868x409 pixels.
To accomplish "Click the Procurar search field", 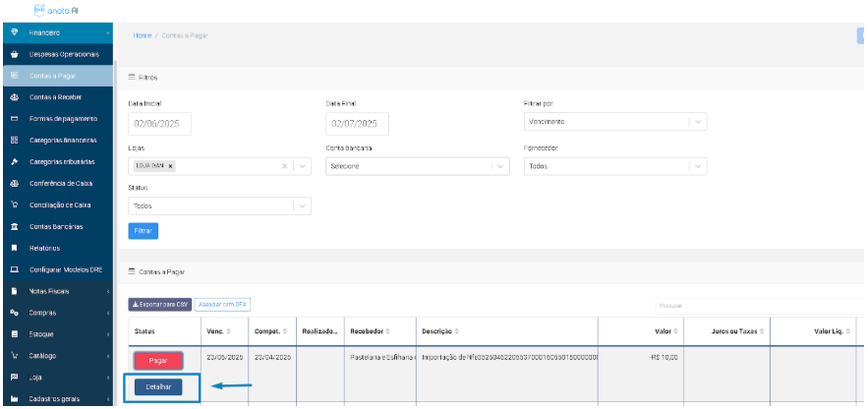I will click(758, 306).
